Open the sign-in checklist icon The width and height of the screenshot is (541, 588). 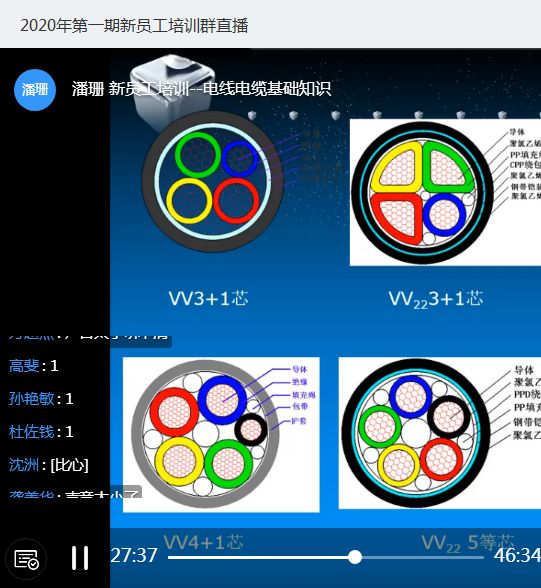26,559
